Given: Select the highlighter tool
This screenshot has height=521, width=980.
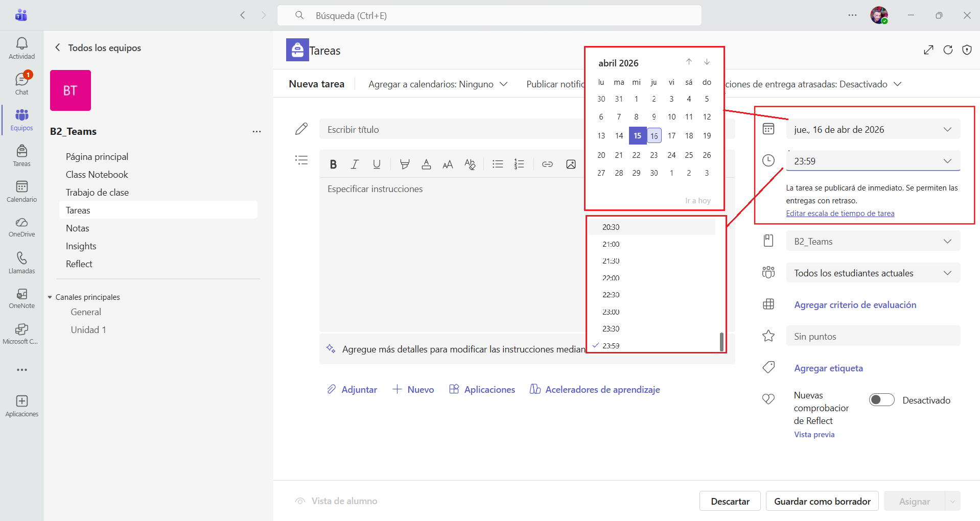Looking at the screenshot, I should tap(405, 164).
